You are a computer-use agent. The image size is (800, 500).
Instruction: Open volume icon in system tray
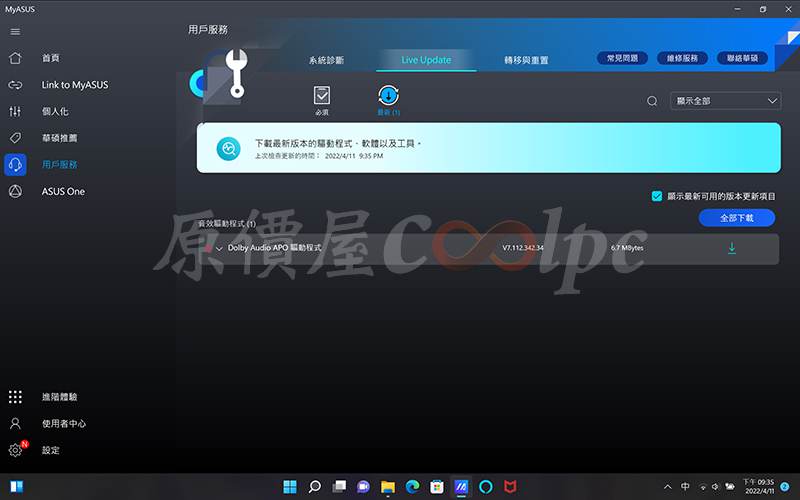pyautogui.click(x=715, y=487)
